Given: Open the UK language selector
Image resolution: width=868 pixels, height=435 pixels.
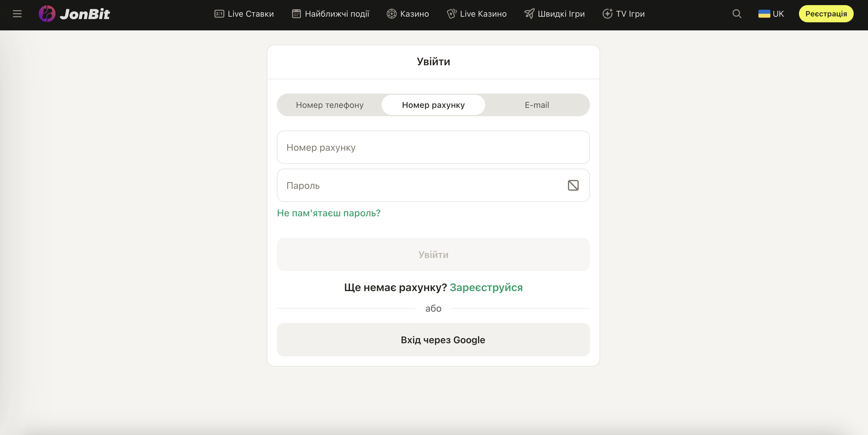Looking at the screenshot, I should click(x=771, y=14).
